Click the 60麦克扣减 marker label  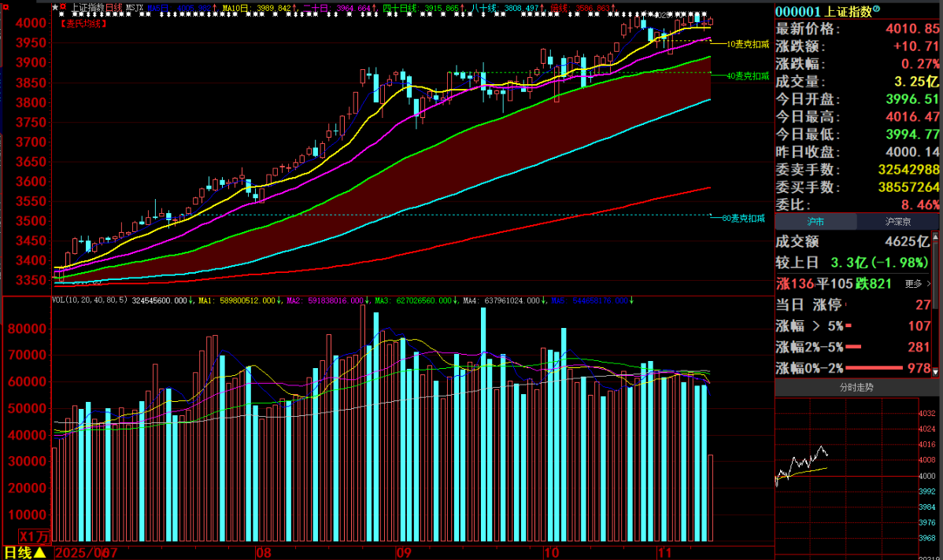click(x=742, y=218)
